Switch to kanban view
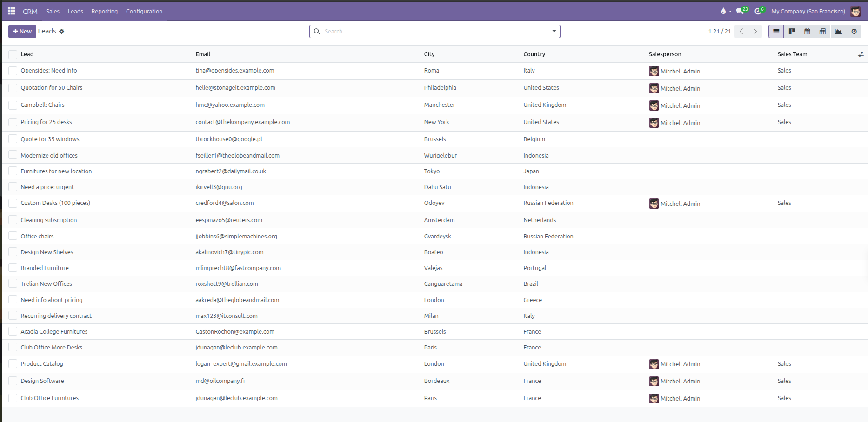The image size is (868, 422). (x=792, y=32)
